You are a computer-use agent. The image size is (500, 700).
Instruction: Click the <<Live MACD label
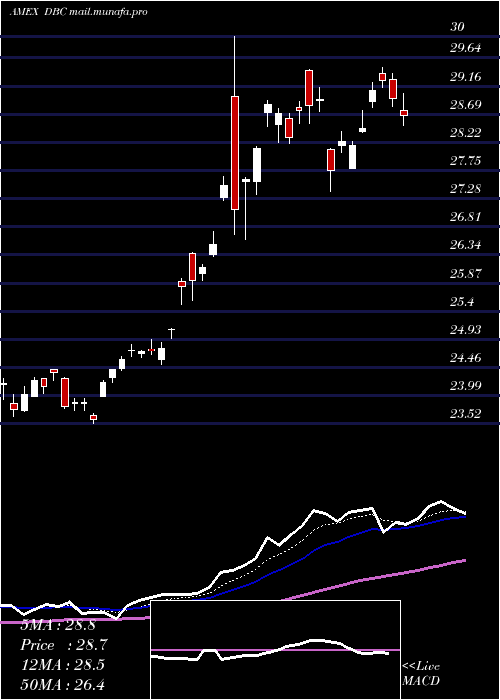tap(421, 674)
